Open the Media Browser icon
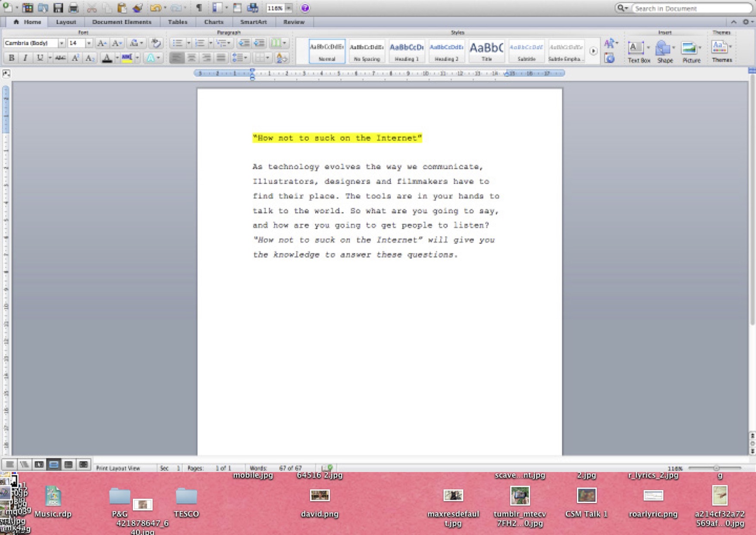 tap(253, 8)
